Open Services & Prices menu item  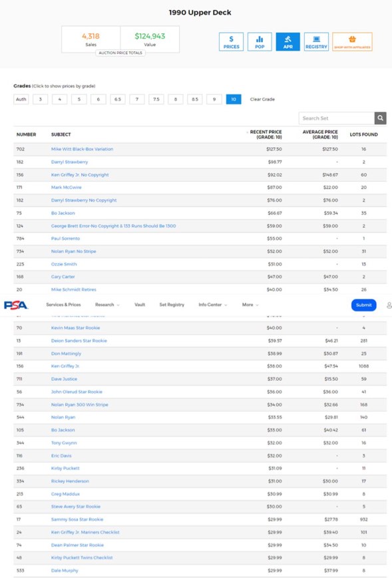coord(63,305)
